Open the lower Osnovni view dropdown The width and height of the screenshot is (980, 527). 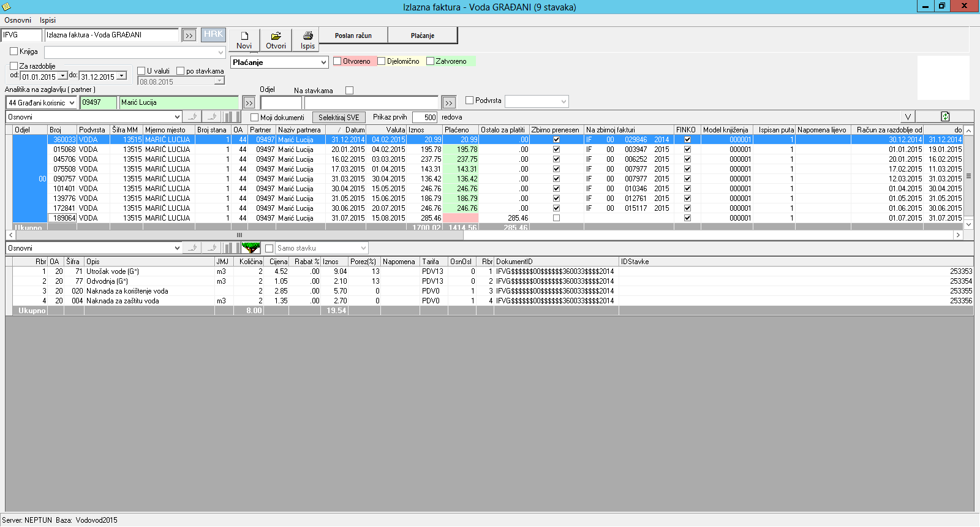177,248
